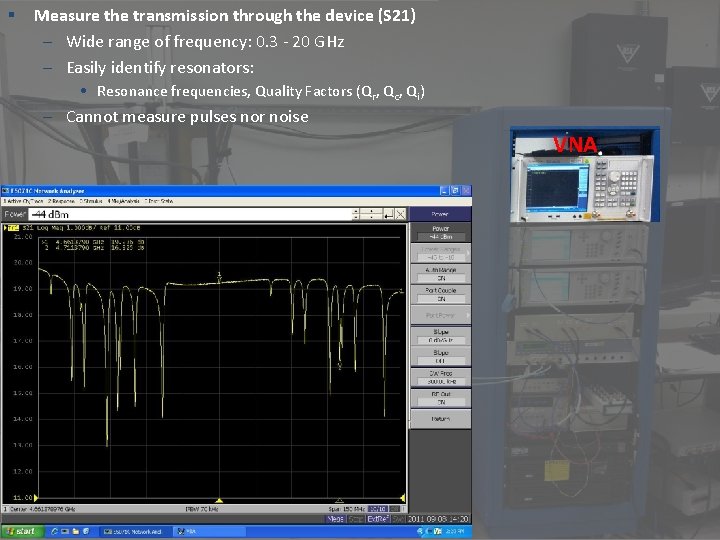Open the Power Ranges softkey submenu

[440, 253]
